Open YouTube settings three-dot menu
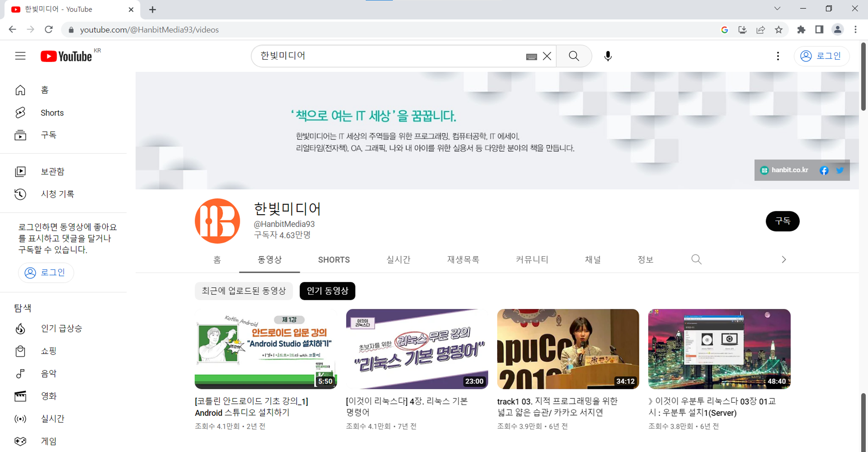 tap(778, 56)
